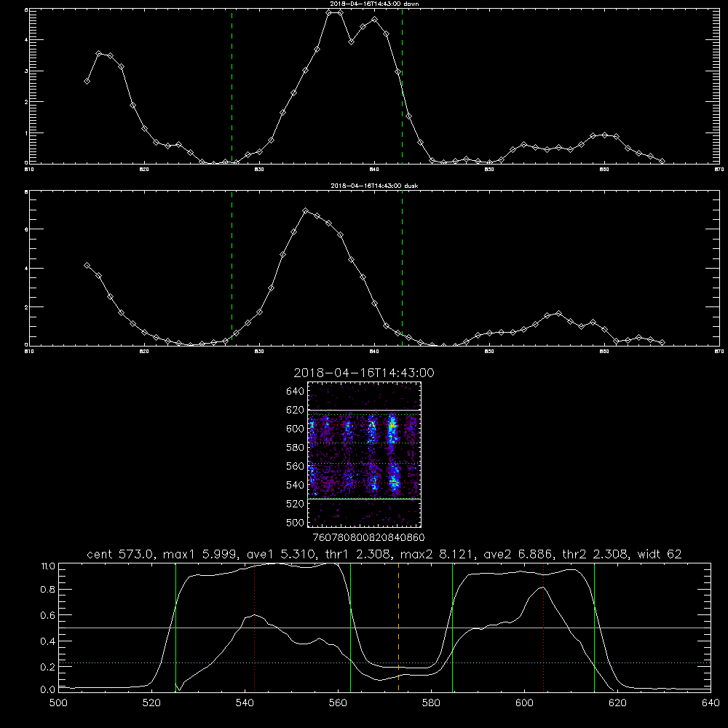The height and width of the screenshot is (728, 728).
Task: Select the 'max2 8.121' value in stats line
Action: 436,554
